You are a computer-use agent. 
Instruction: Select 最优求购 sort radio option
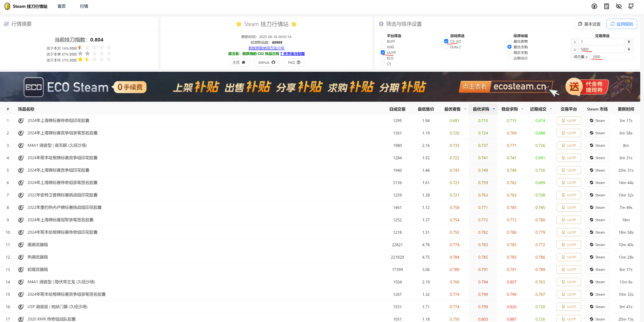(x=509, y=47)
